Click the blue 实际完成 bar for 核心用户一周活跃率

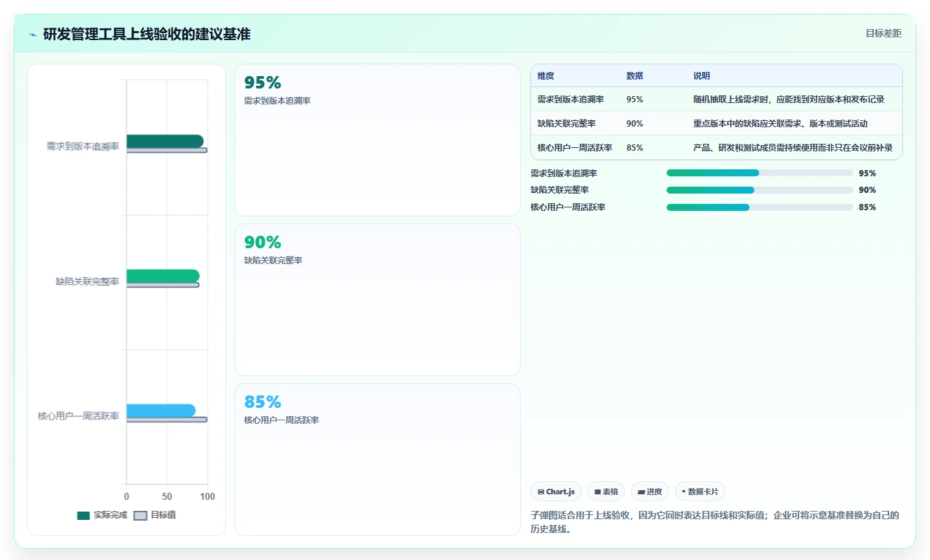pyautogui.click(x=160, y=411)
